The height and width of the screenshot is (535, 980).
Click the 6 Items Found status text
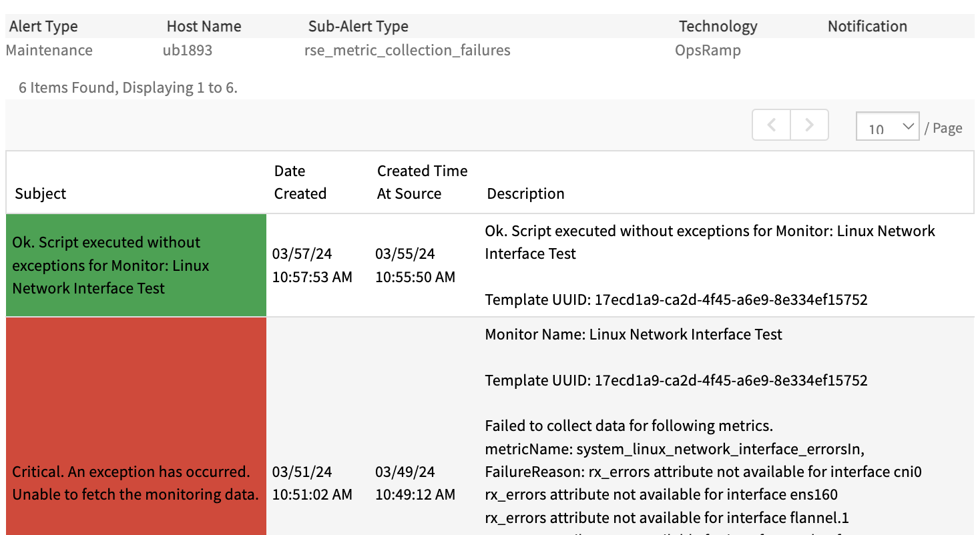coord(126,87)
